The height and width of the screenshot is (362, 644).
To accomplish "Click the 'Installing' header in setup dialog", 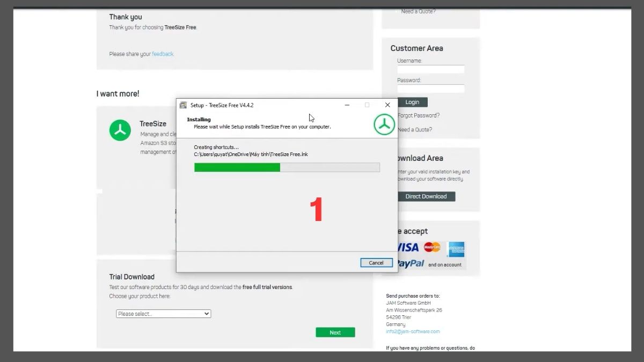I will (199, 120).
